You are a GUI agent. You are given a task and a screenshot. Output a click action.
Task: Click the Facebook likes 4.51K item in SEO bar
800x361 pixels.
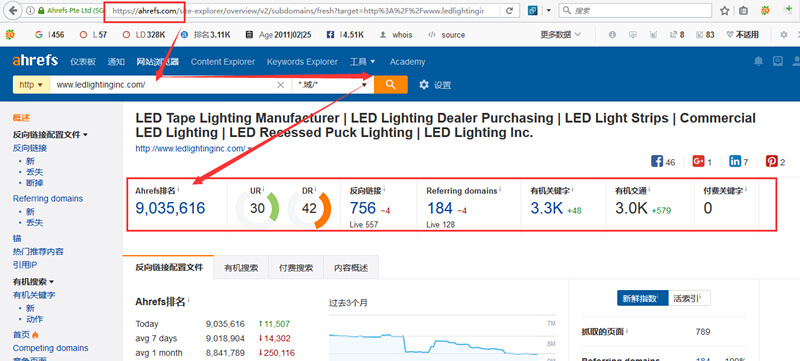coord(345,35)
